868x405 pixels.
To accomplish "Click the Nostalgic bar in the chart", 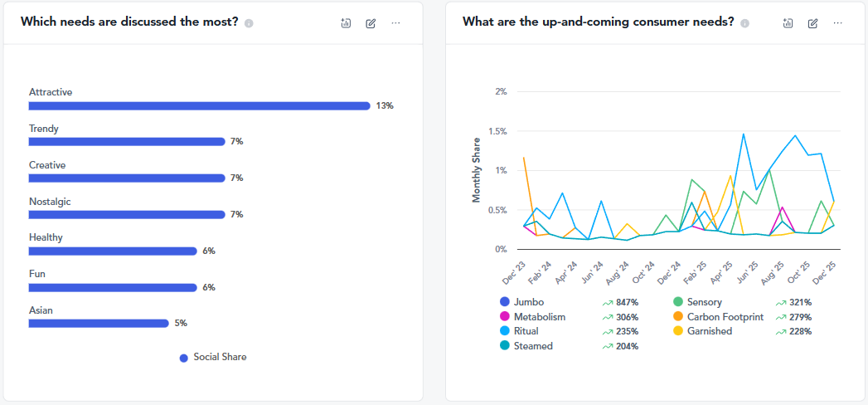I will pos(127,214).
